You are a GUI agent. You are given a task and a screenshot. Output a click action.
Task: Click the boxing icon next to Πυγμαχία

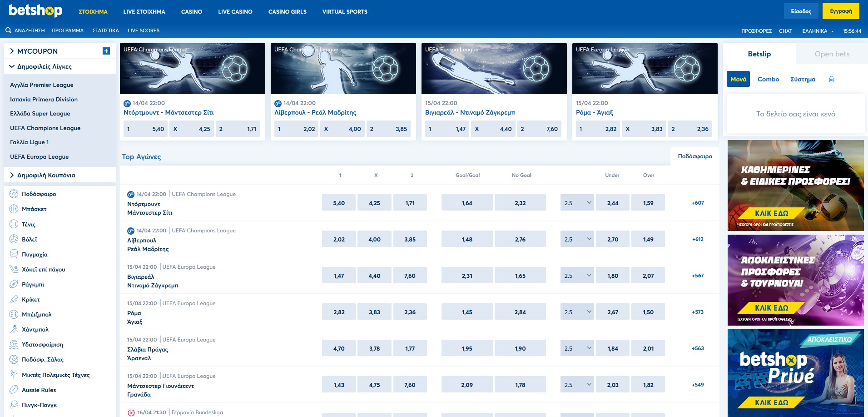click(14, 254)
